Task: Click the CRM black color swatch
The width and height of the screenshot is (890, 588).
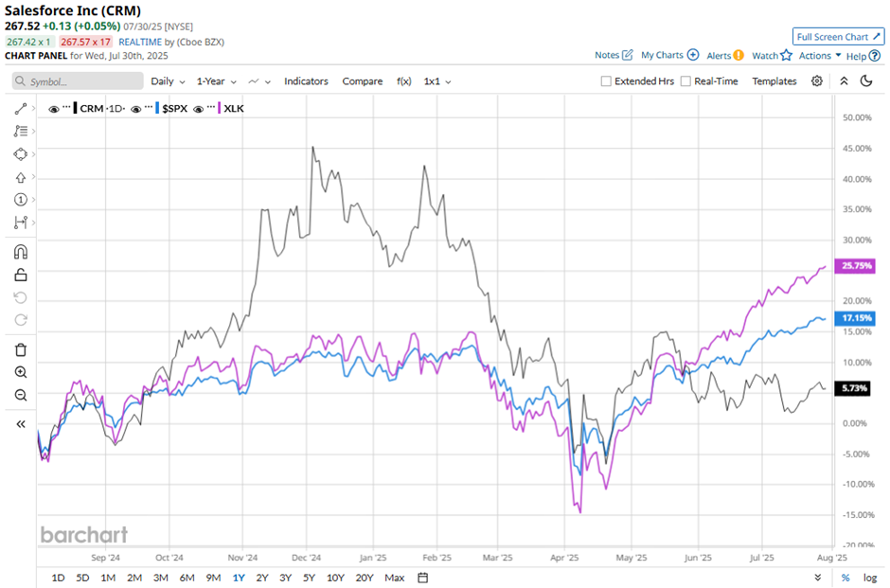Action: coord(75,108)
